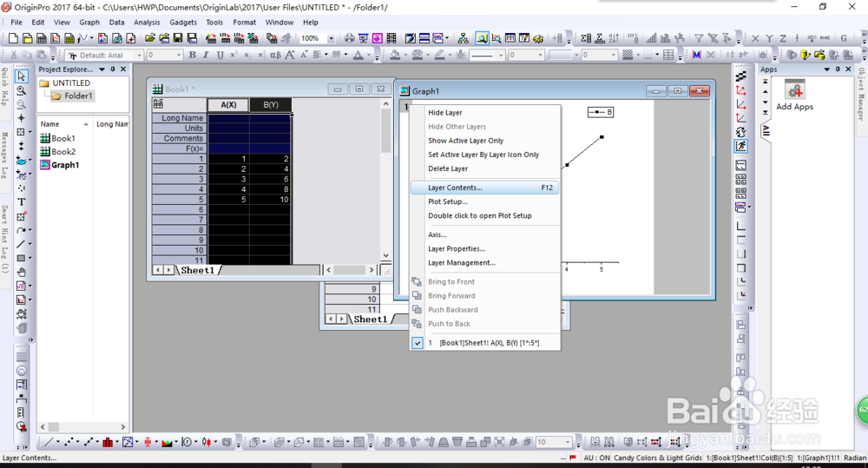Click the column chart plot button
Screen dimensions: 868x468
[108, 442]
